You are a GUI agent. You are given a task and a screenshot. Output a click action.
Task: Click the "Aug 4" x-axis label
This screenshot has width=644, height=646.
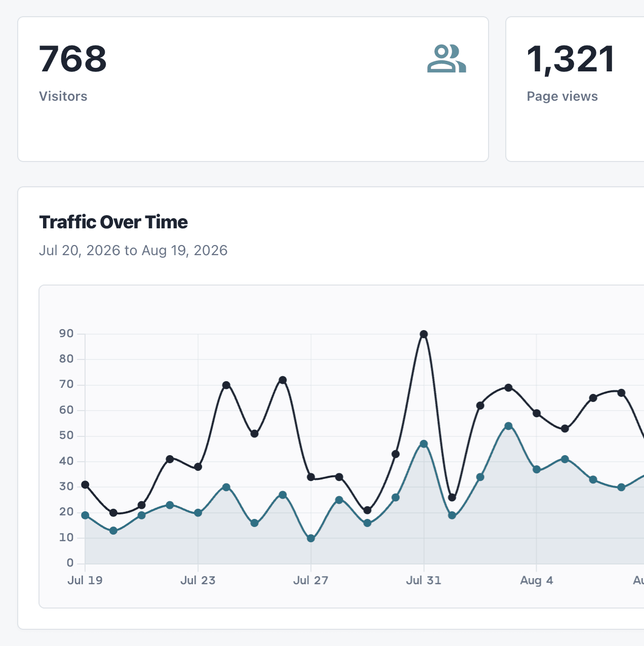pyautogui.click(x=537, y=580)
